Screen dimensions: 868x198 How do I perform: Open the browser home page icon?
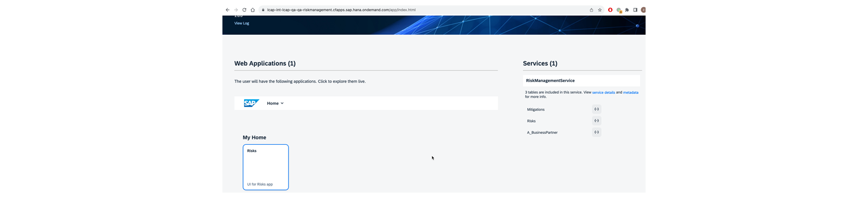pos(253,10)
